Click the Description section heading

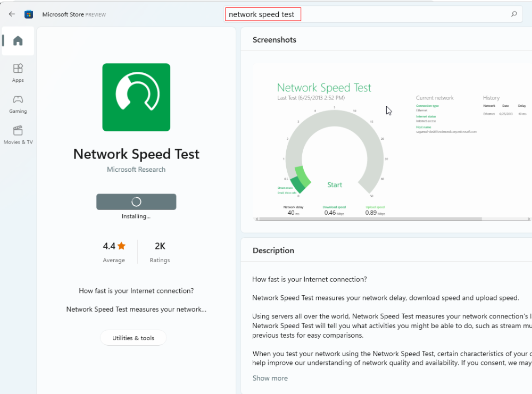pos(273,250)
